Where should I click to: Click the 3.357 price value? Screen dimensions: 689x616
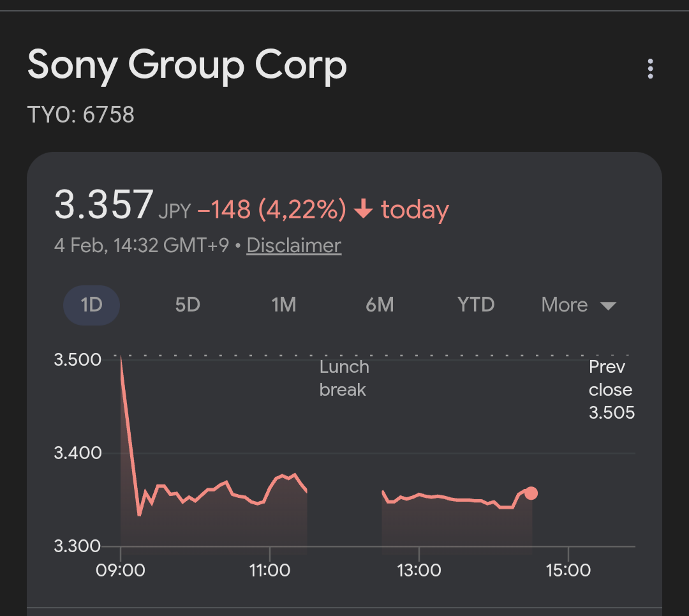point(103,204)
